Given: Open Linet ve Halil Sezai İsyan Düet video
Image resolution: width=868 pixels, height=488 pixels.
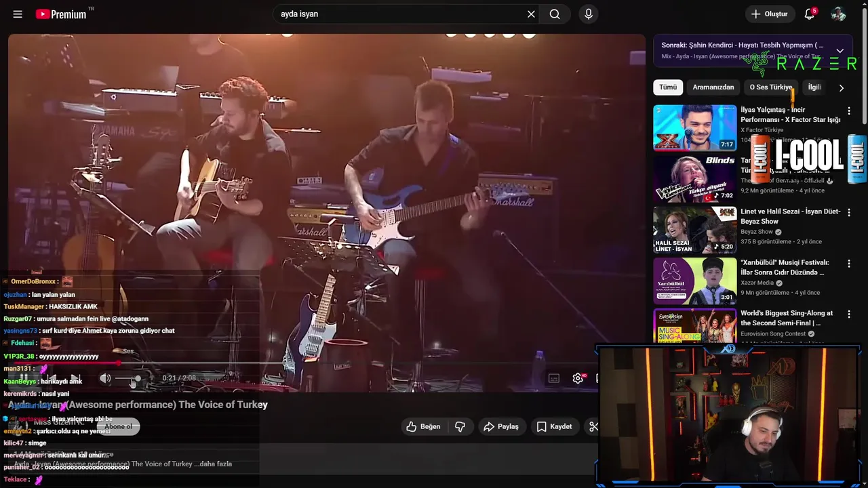Looking at the screenshot, I should [x=790, y=216].
